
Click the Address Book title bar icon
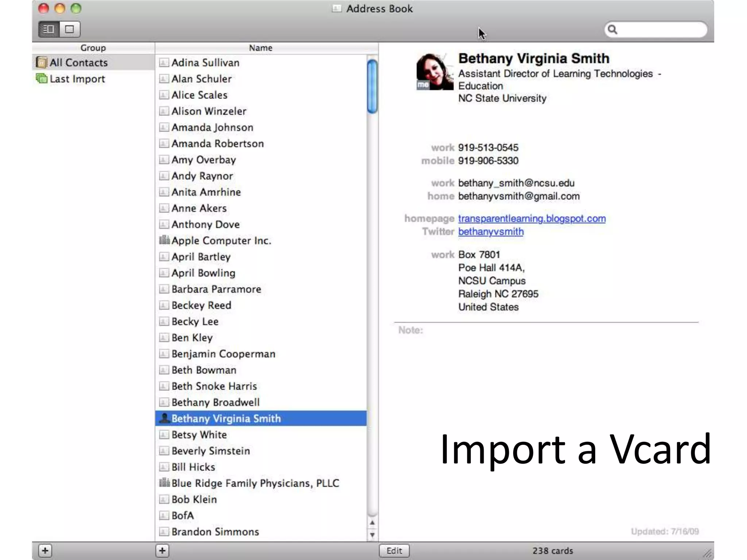click(x=336, y=8)
